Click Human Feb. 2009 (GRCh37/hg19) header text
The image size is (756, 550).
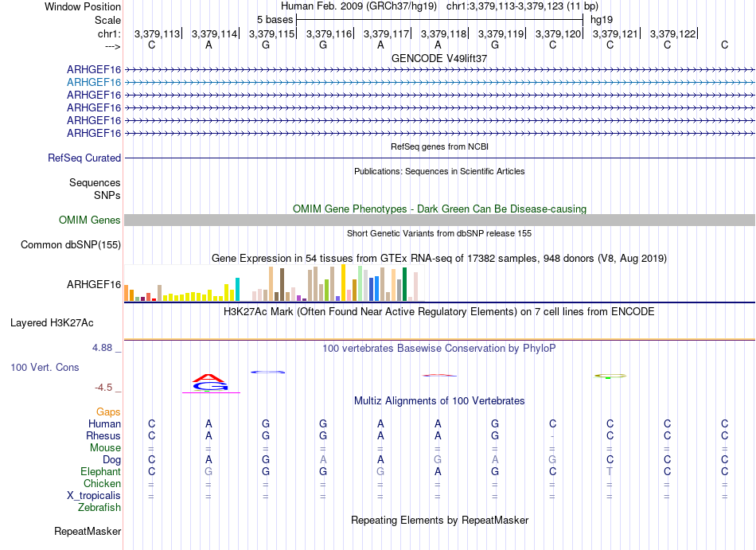(359, 6)
